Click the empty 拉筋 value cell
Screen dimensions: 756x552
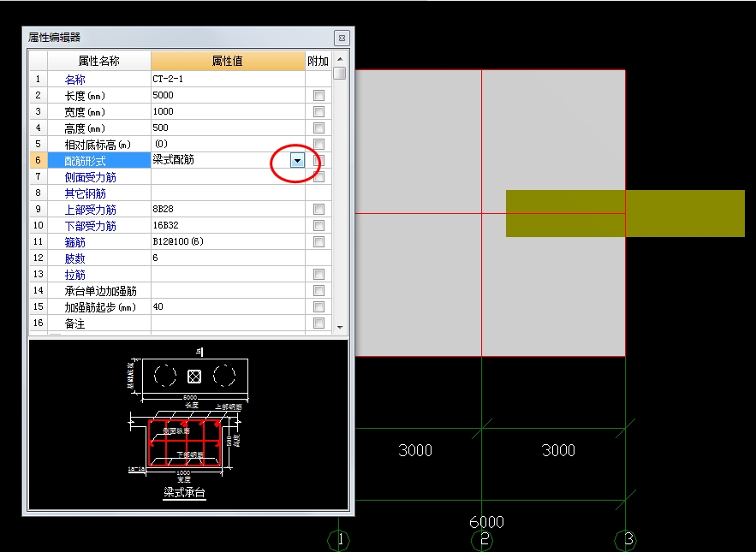228,275
